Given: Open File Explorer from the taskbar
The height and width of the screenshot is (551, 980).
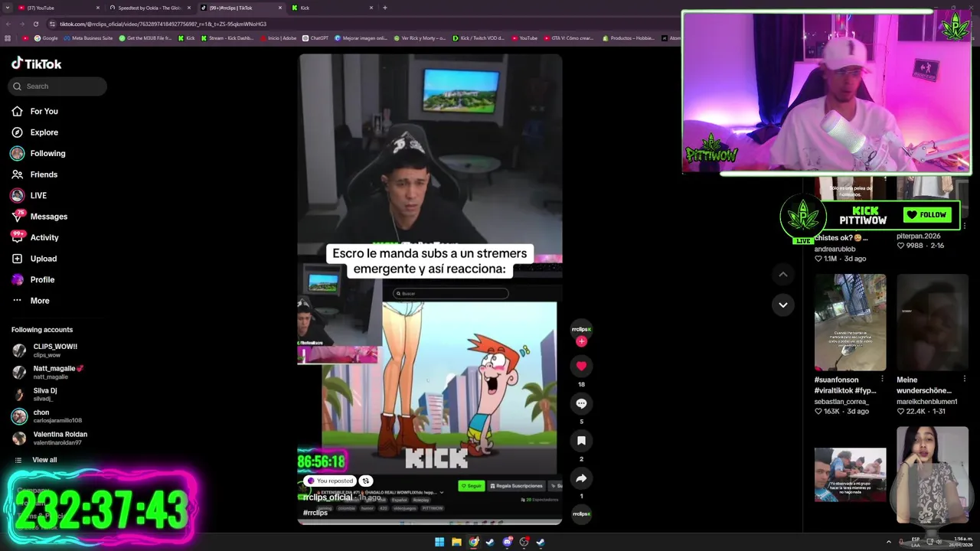Looking at the screenshot, I should pos(456,542).
